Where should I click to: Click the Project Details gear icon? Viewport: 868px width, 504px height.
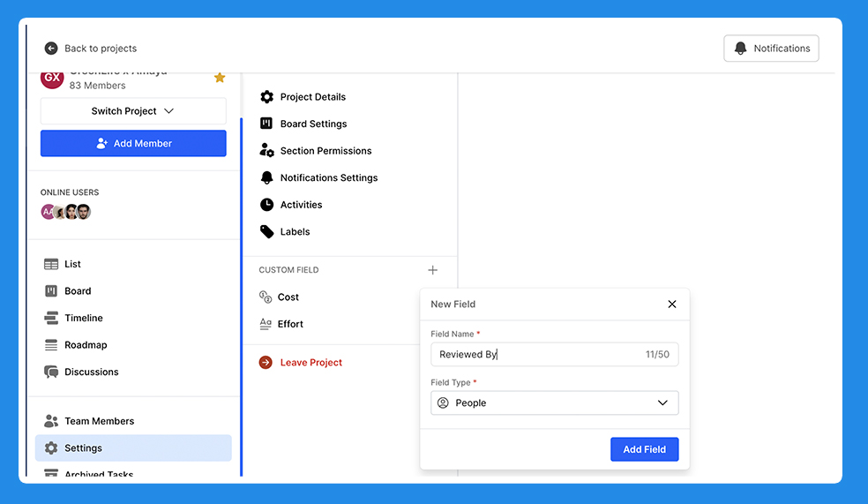click(x=266, y=97)
